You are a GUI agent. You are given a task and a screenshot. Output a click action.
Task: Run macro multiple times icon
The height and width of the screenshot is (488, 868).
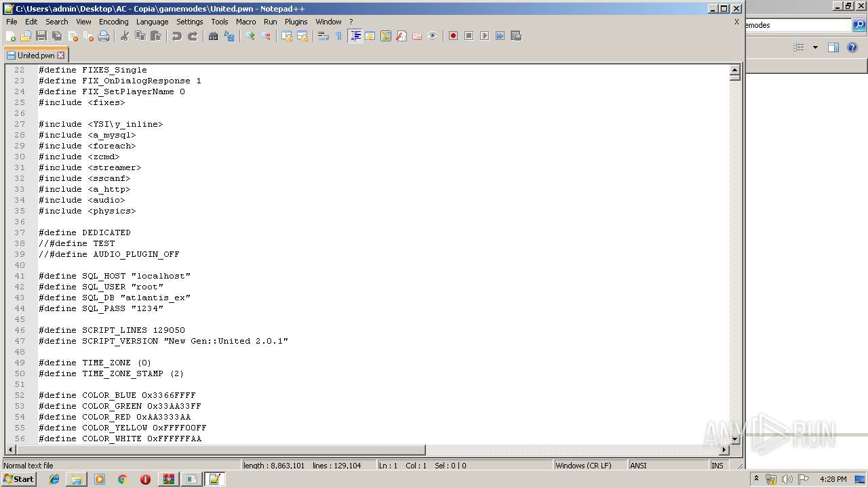(x=500, y=36)
